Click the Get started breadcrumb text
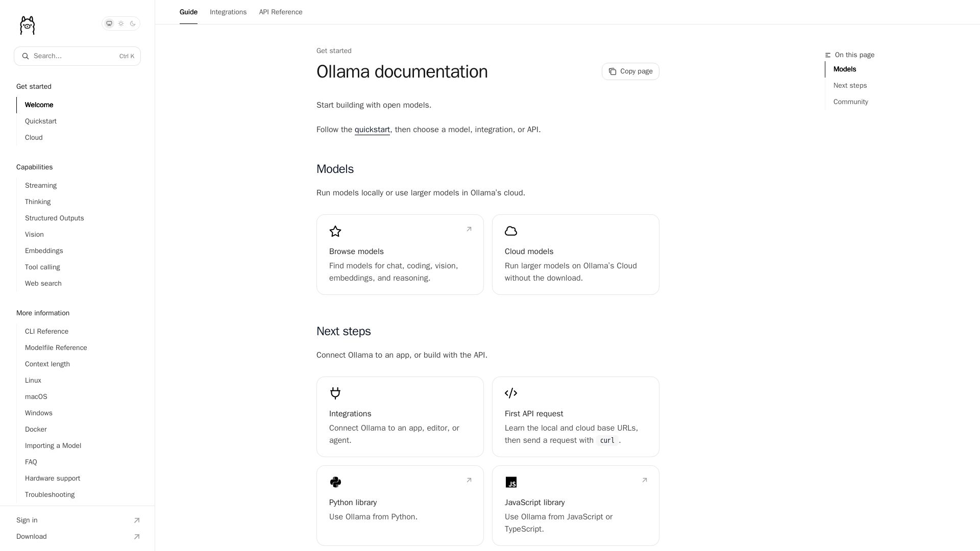Screen dimensions: 980x551 pos(334,51)
